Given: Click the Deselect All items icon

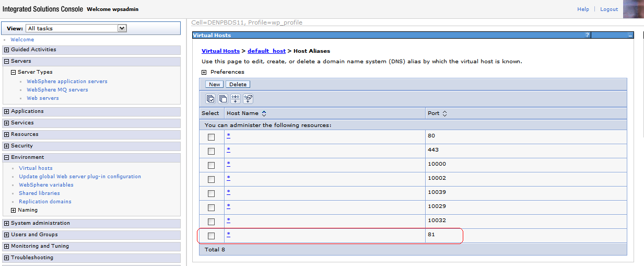Looking at the screenshot, I should [223, 99].
